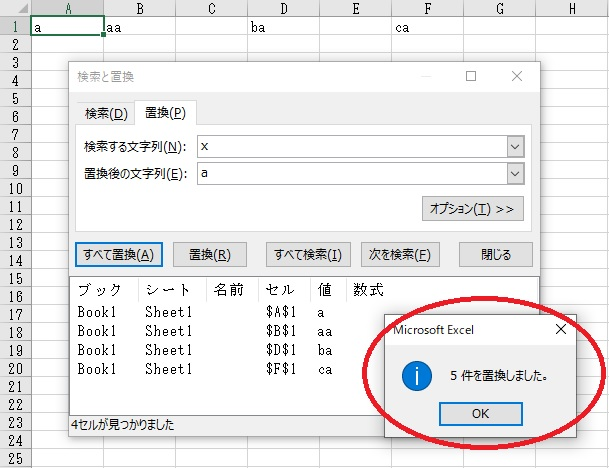
Task: Sort results by シート column header
Action: (x=172, y=290)
